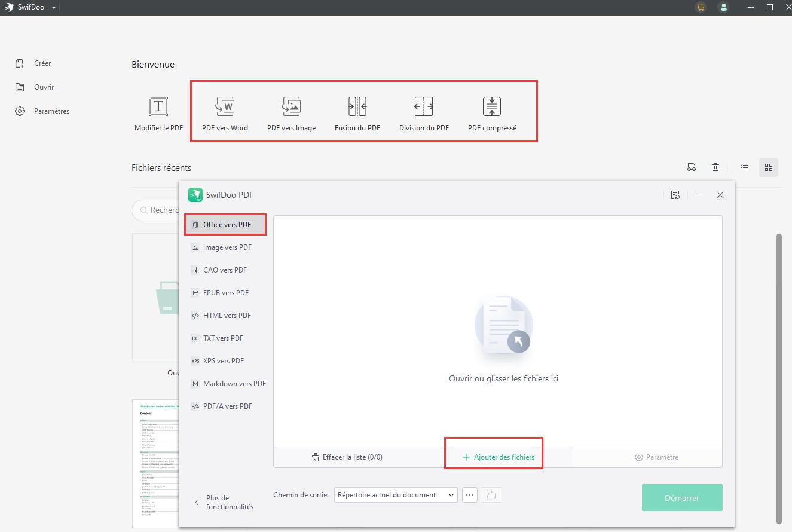Click the drop area file illustration
This screenshot has height=532, width=792.
503,327
